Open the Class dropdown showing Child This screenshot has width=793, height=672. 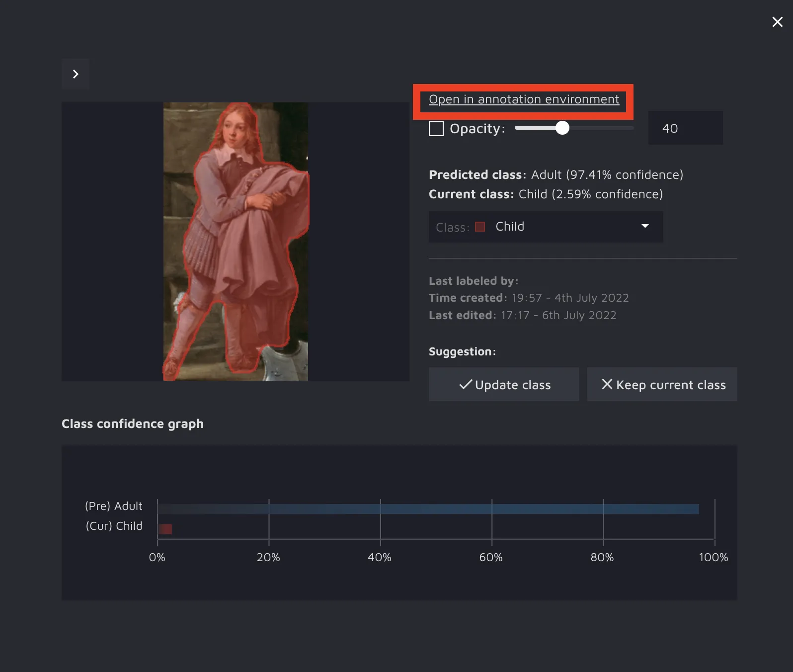(x=545, y=227)
